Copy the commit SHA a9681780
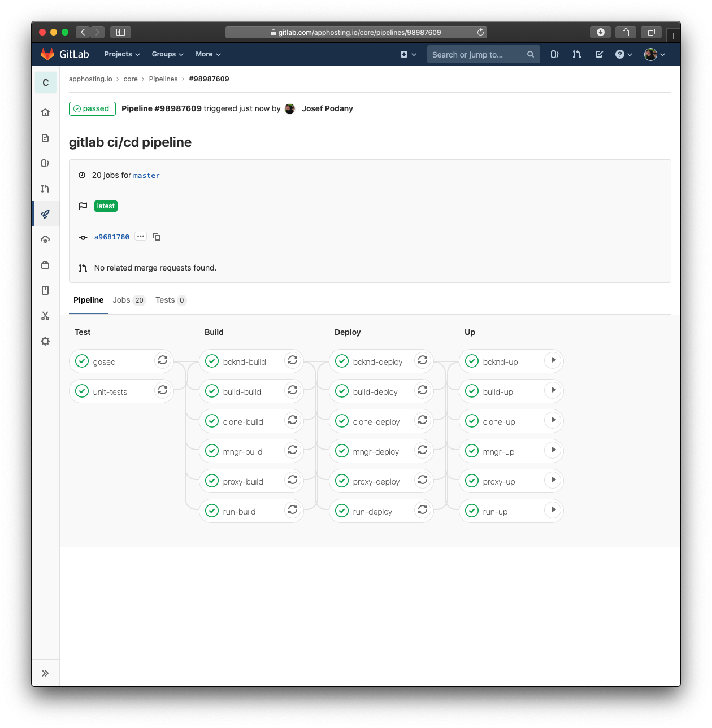The height and width of the screenshot is (728, 712). pos(157,237)
